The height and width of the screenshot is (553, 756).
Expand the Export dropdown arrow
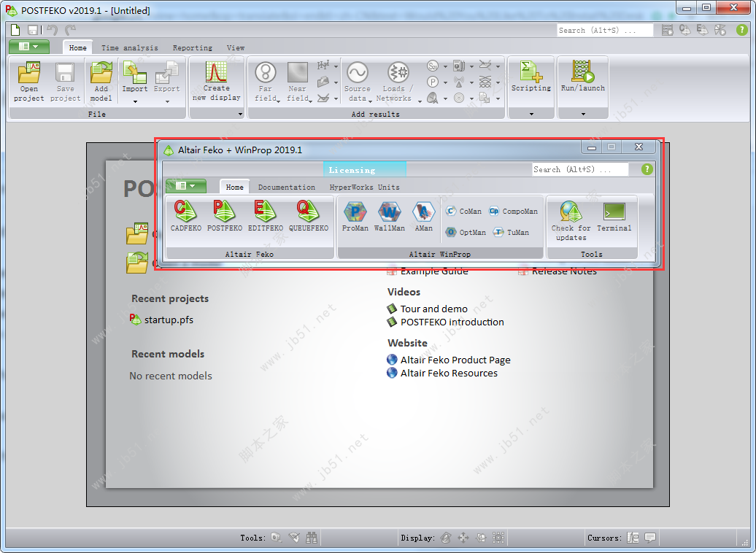click(167, 101)
